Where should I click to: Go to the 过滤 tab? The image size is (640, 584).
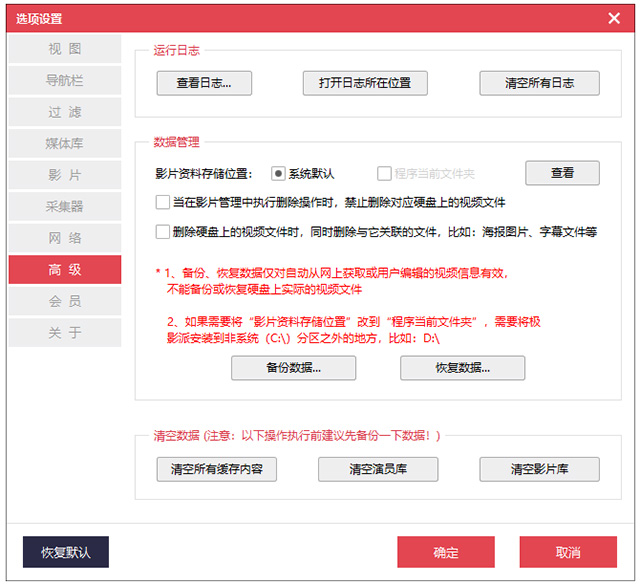point(65,112)
